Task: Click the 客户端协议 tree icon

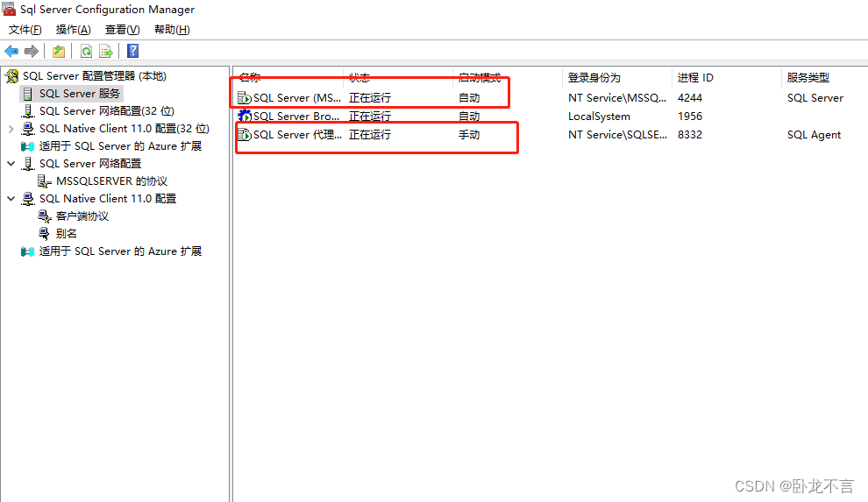Action: click(45, 216)
